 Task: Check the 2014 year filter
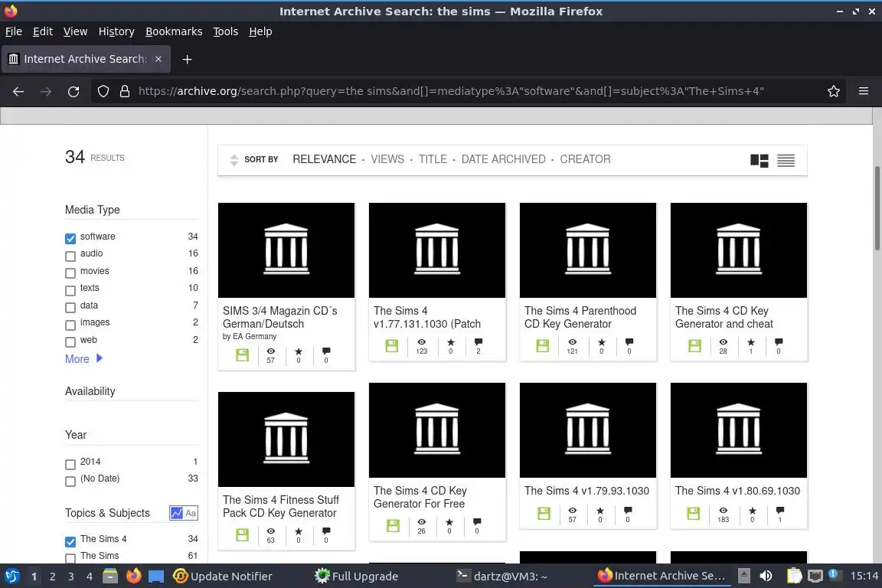point(70,464)
